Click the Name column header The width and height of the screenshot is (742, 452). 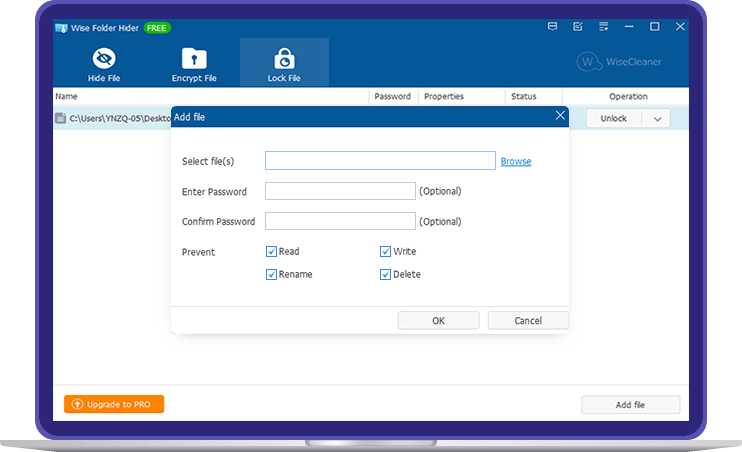(x=66, y=97)
